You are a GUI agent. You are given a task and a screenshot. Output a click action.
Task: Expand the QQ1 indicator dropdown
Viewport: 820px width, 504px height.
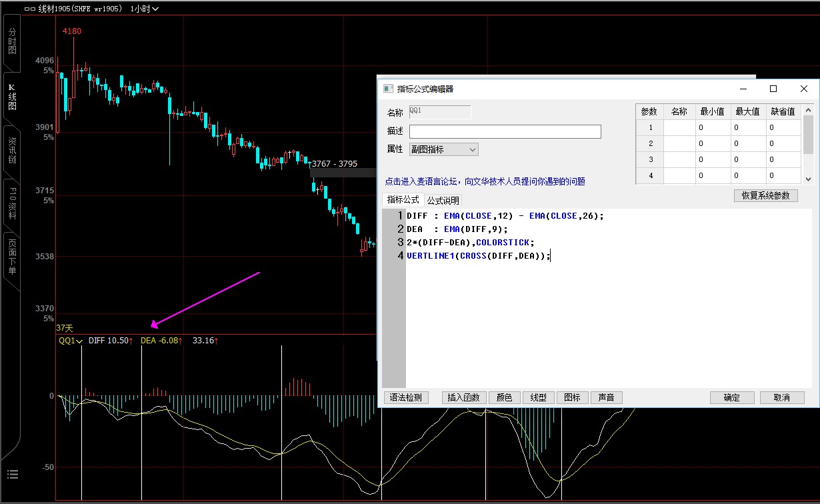[71, 341]
